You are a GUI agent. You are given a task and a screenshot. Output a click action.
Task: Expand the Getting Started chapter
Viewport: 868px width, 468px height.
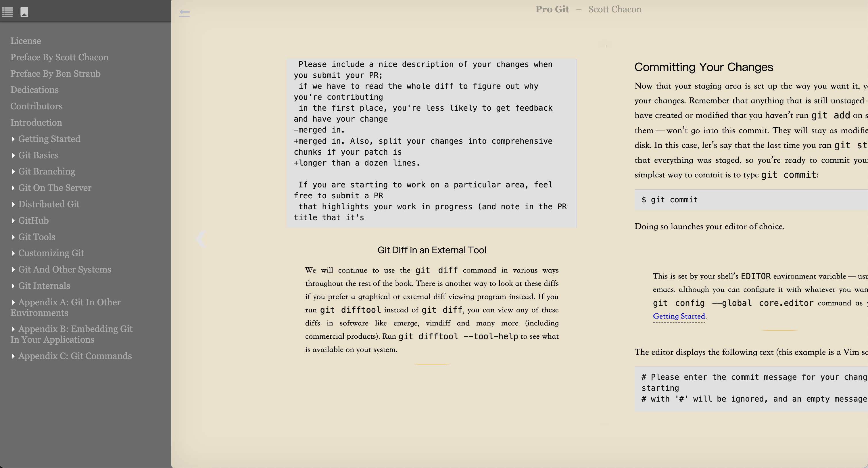coord(13,139)
